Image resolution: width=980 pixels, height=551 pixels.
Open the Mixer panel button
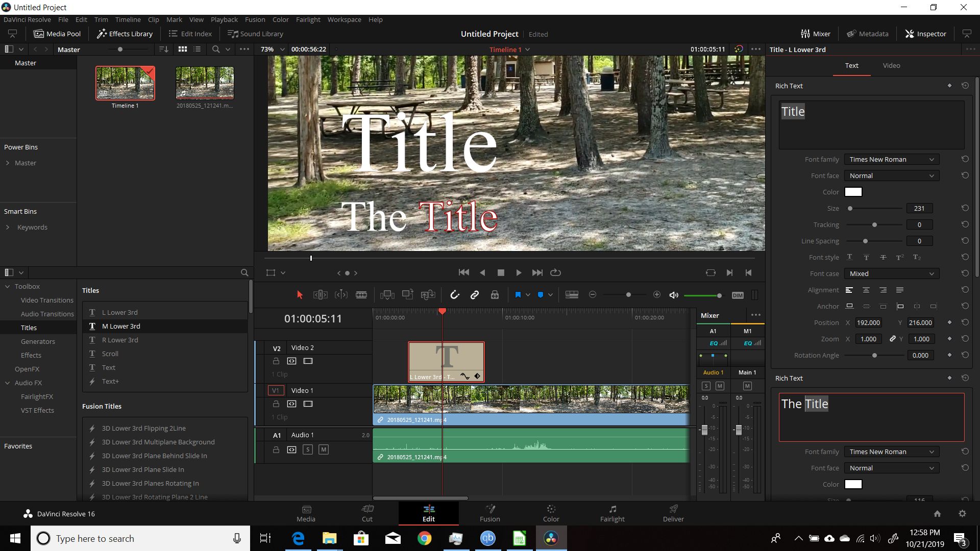[816, 34]
